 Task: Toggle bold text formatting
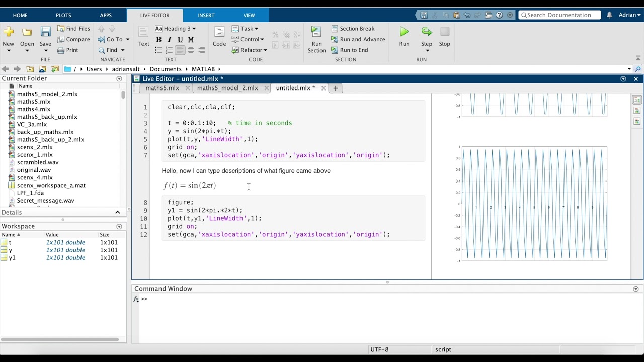coord(158,40)
